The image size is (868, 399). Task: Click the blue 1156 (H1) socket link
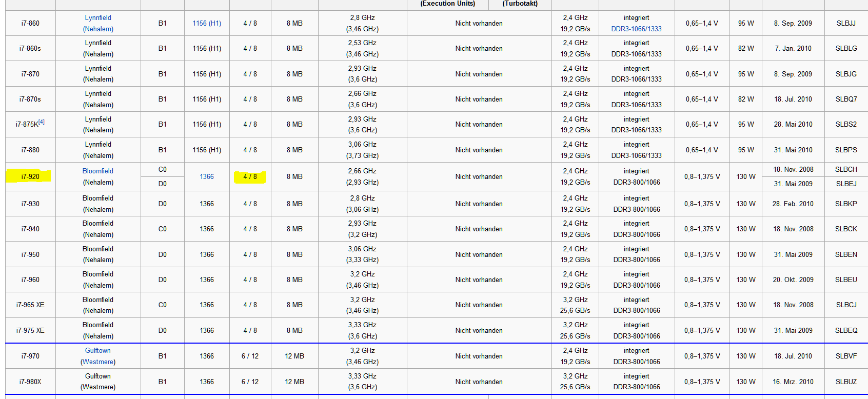tap(207, 24)
